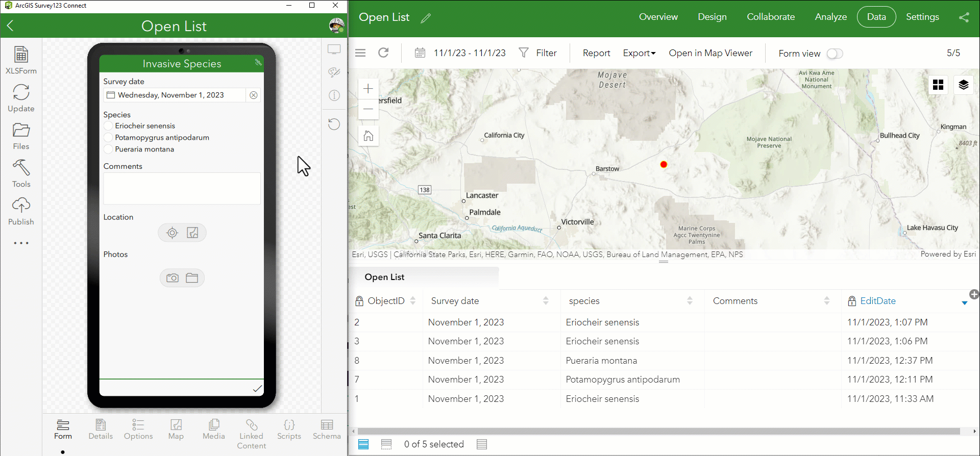This screenshot has height=456, width=980.
Task: Add a column with the plus icon
Action: pos(974,294)
